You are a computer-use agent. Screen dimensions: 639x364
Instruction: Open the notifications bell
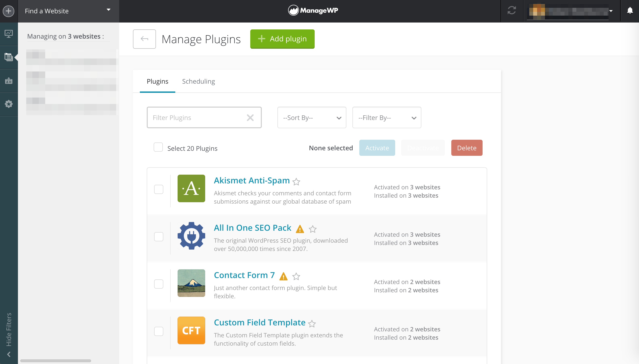pos(630,11)
